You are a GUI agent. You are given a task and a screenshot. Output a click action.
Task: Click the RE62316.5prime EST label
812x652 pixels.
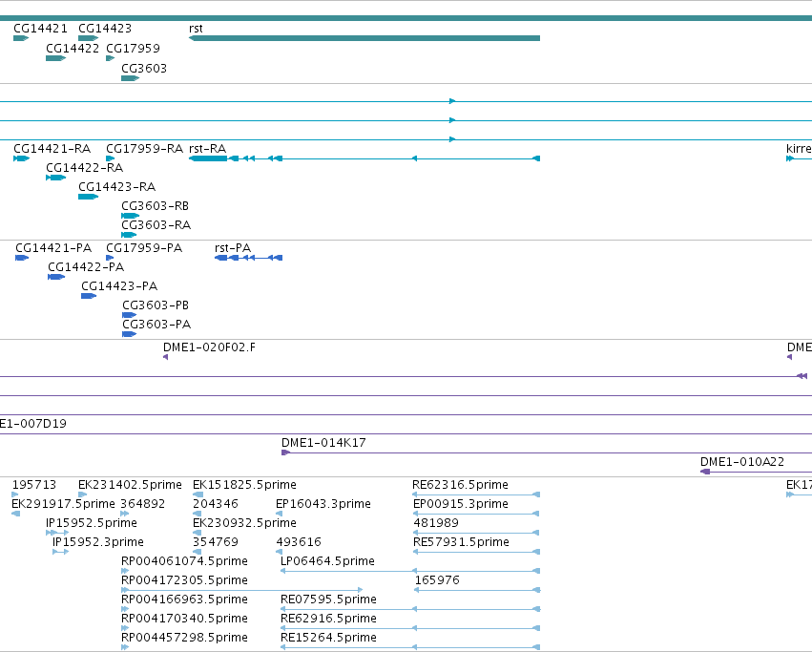pyautogui.click(x=460, y=485)
